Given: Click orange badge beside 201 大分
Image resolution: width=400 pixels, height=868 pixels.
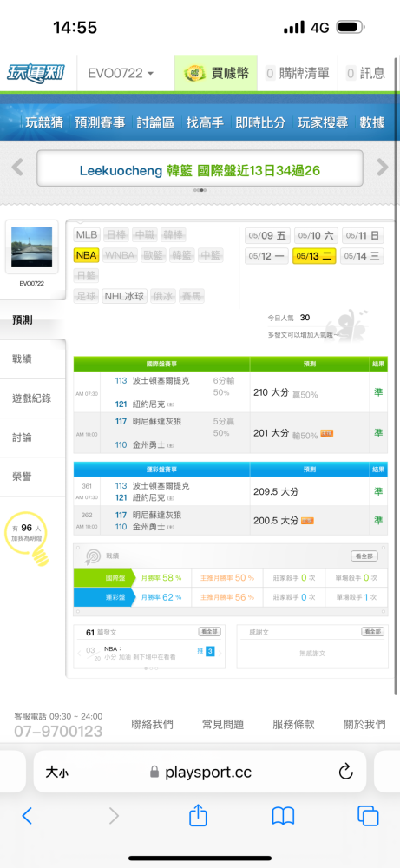Looking at the screenshot, I should click(x=326, y=433).
